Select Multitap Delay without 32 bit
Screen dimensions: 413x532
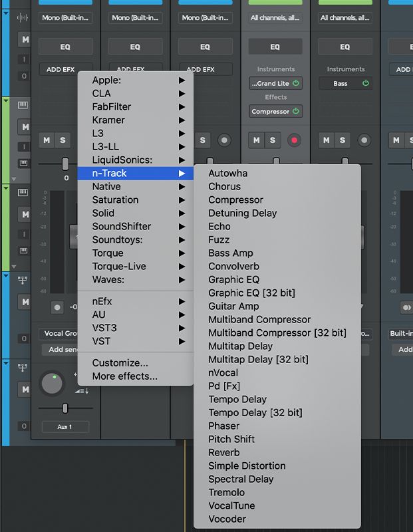[277, 346]
